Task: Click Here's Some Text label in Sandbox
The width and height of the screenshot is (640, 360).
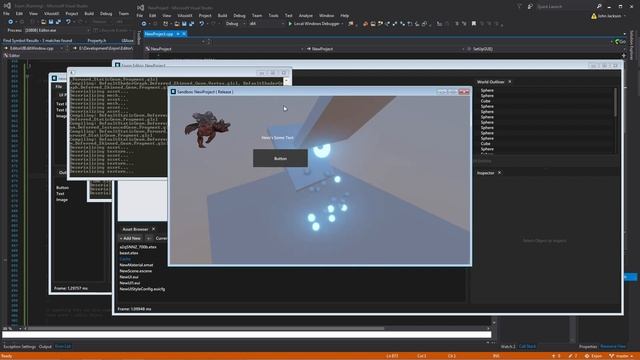Action: point(278,138)
